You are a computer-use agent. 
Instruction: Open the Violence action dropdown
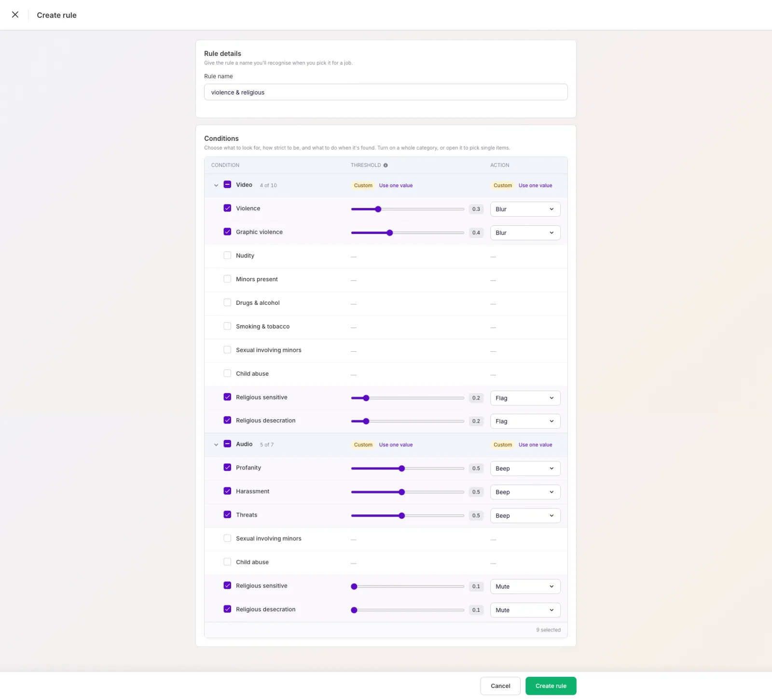(x=525, y=209)
